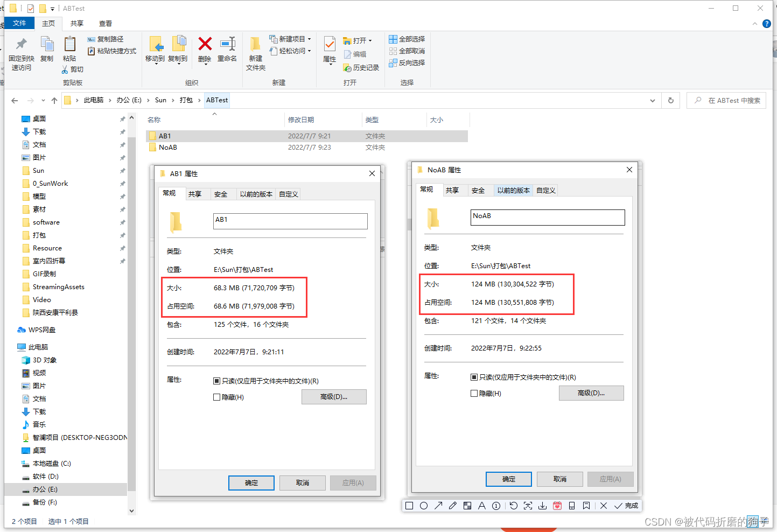Open 共享 tab in NoAB 属性 dialog
Viewport: 777px width, 532px height.
[x=452, y=191]
